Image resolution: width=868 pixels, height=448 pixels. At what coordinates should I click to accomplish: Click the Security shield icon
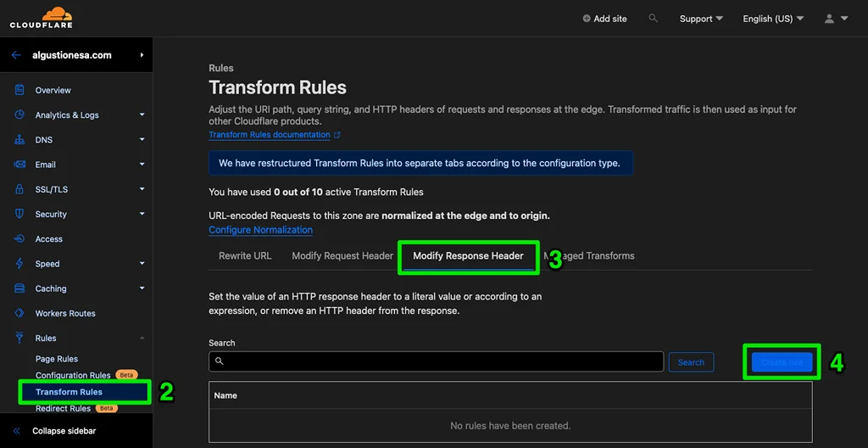coord(19,214)
